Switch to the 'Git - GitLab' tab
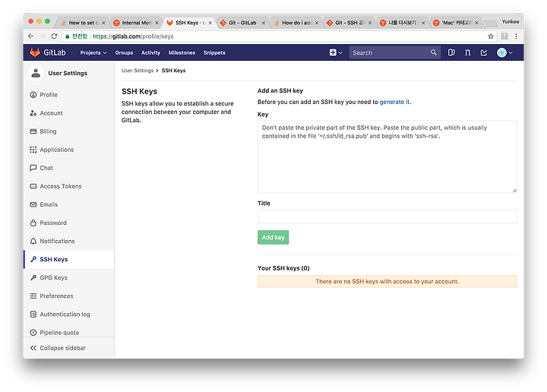The image size is (547, 392). click(x=242, y=23)
